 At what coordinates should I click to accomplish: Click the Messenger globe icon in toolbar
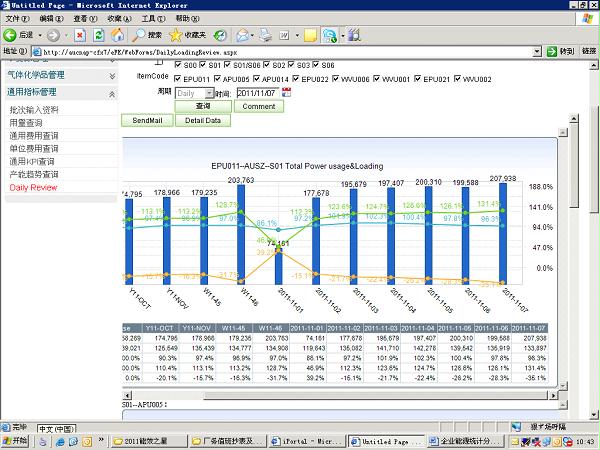pos(330,36)
